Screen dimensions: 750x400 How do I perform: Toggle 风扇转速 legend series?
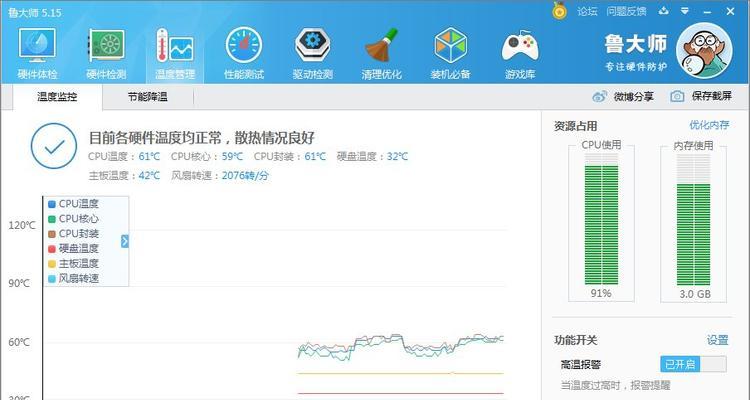coord(73,278)
